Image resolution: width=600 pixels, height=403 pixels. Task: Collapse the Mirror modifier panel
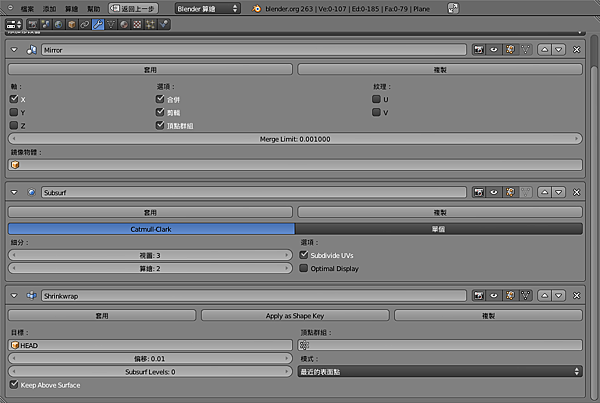(x=14, y=50)
